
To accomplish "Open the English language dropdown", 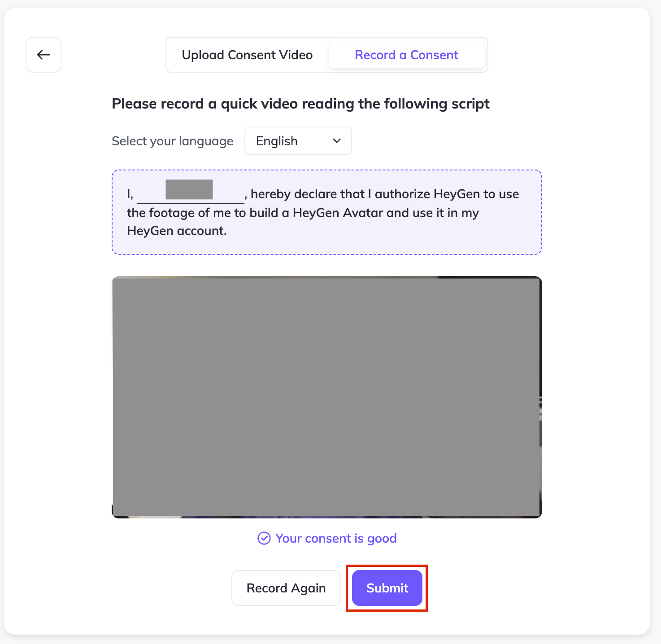I will 298,141.
